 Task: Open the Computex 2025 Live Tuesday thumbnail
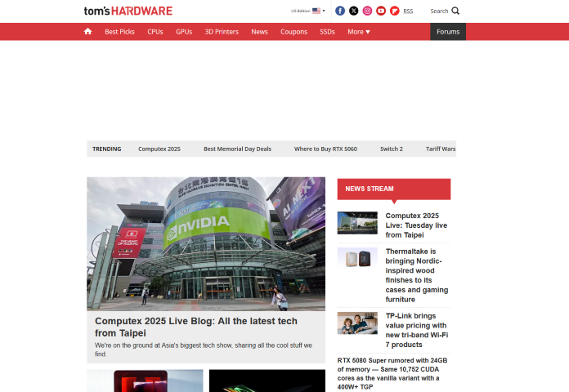click(357, 223)
